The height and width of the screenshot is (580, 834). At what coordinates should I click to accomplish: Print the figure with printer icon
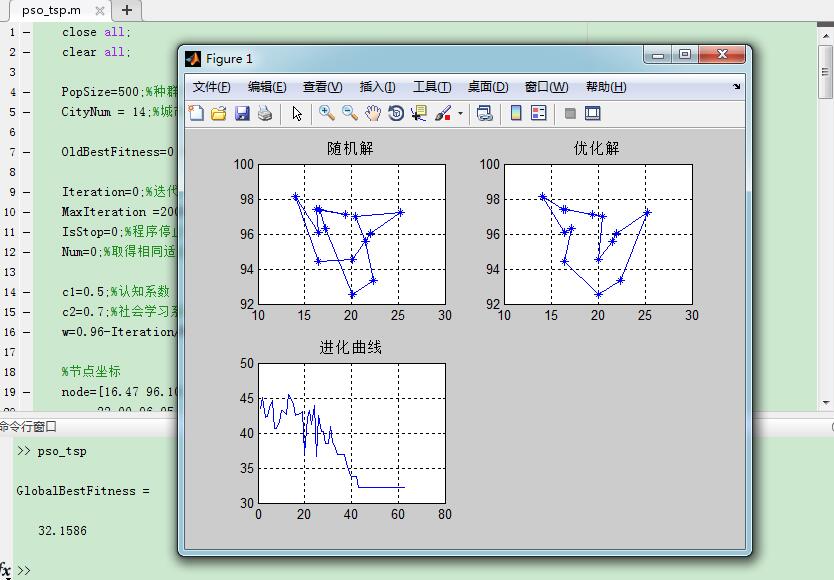click(x=265, y=113)
